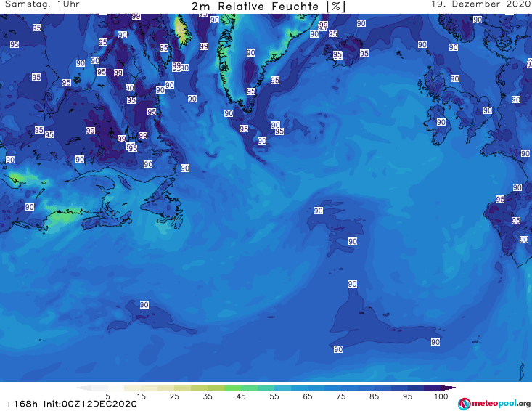Click the legend value "75"
The height and width of the screenshot is (411, 532).
click(341, 396)
